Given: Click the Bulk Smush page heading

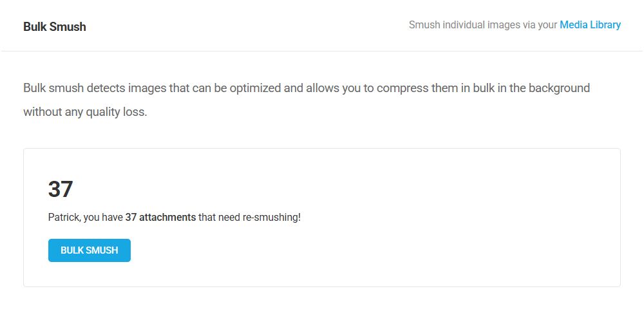Looking at the screenshot, I should point(55,26).
